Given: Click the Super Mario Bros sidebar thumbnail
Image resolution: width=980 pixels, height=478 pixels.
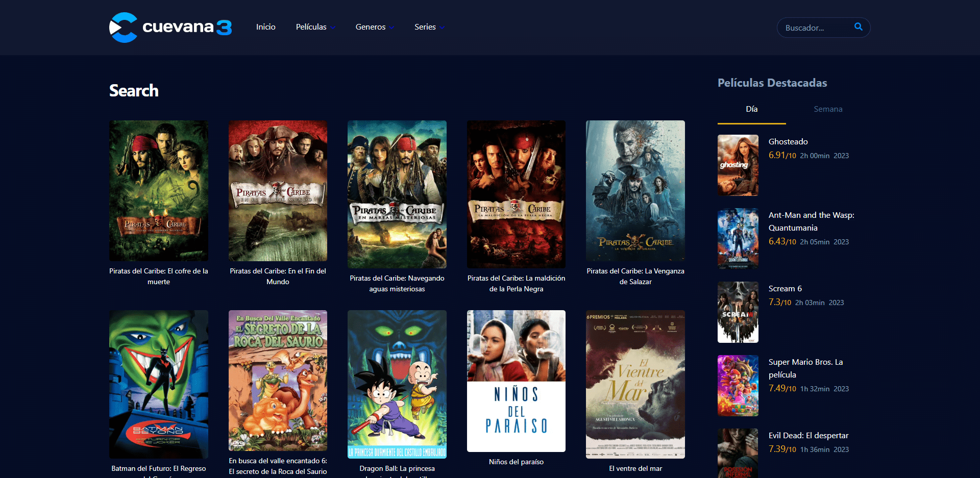Looking at the screenshot, I should coord(738,386).
